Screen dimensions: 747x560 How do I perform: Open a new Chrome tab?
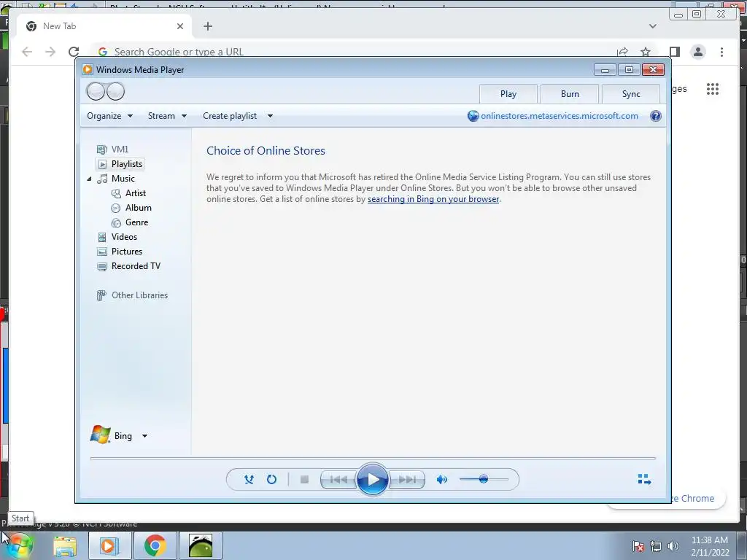pos(208,26)
